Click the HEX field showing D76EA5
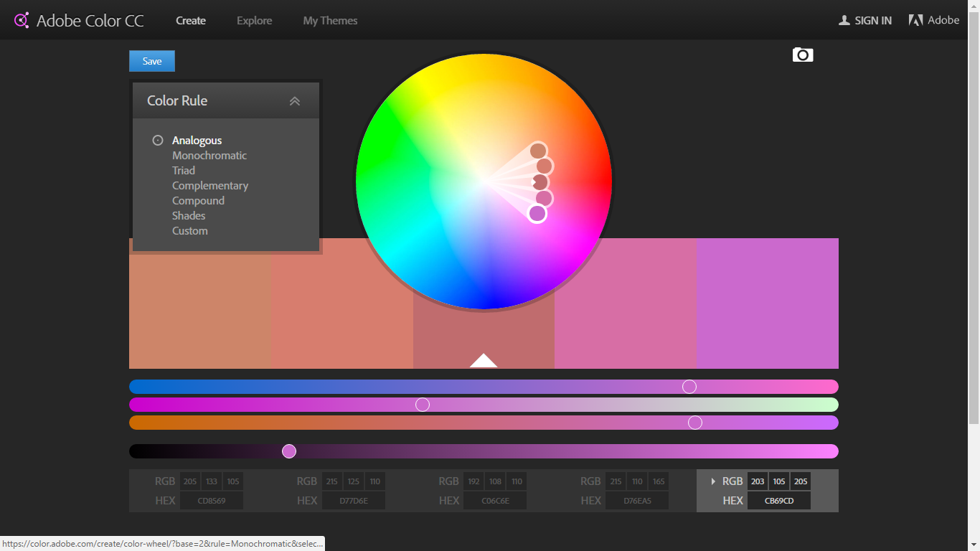Image resolution: width=980 pixels, height=551 pixels. pyautogui.click(x=637, y=501)
